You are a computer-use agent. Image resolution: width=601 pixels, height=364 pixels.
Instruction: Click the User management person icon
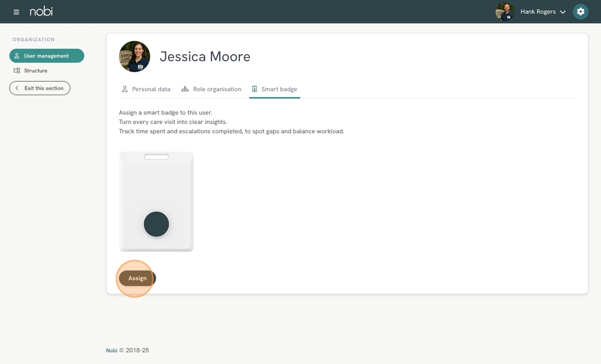coord(17,56)
